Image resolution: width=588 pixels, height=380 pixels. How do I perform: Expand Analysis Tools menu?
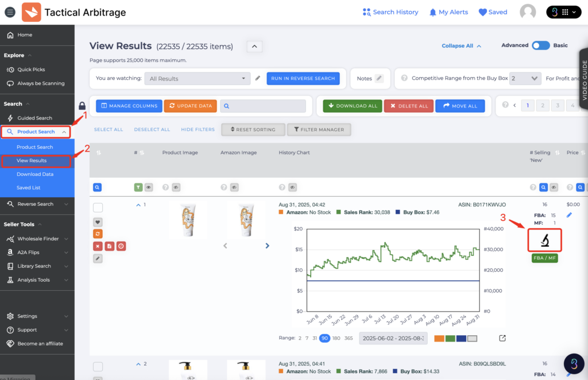(x=37, y=280)
